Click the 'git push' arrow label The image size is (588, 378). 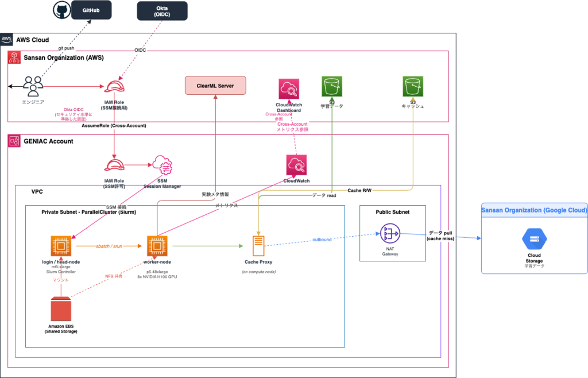coord(66,48)
